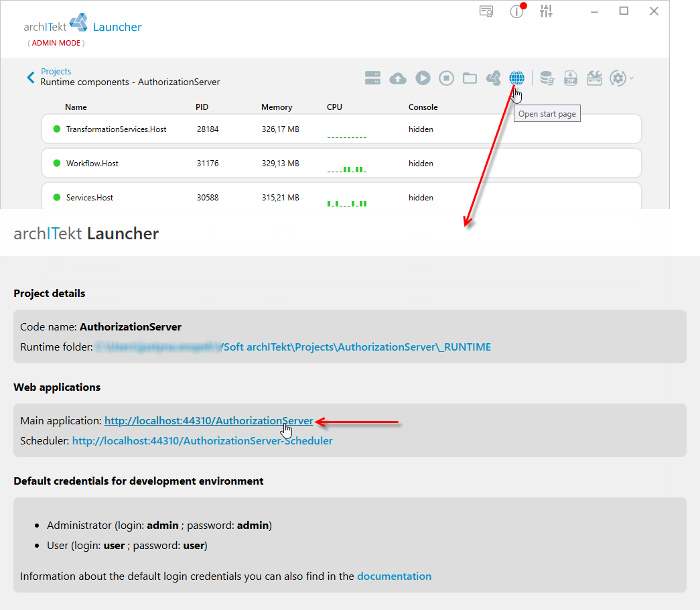
Task: Navigate to the Projects breadcrumb link
Action: (x=56, y=71)
